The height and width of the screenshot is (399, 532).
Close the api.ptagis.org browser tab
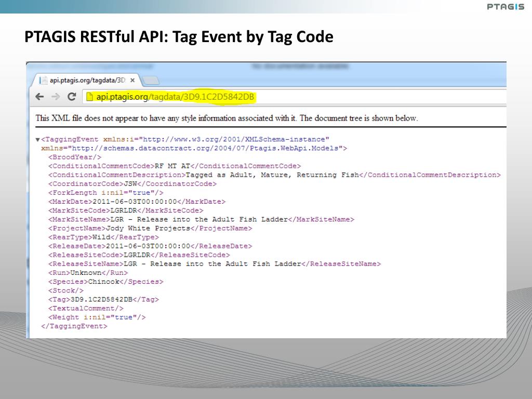pyautogui.click(x=132, y=81)
